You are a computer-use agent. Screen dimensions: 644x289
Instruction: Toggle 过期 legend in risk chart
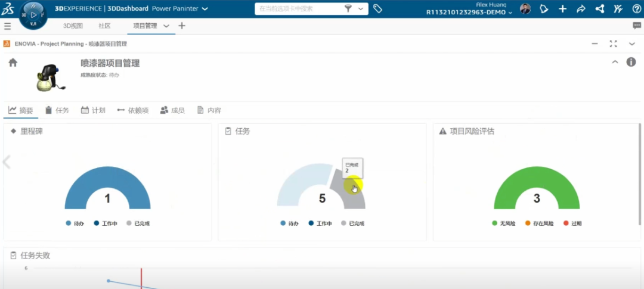click(x=572, y=223)
